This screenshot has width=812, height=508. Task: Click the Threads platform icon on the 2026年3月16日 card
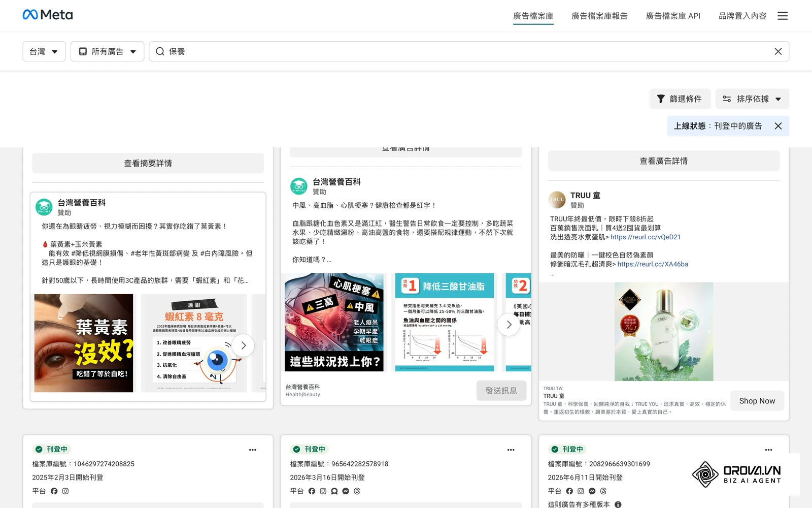[357, 491]
